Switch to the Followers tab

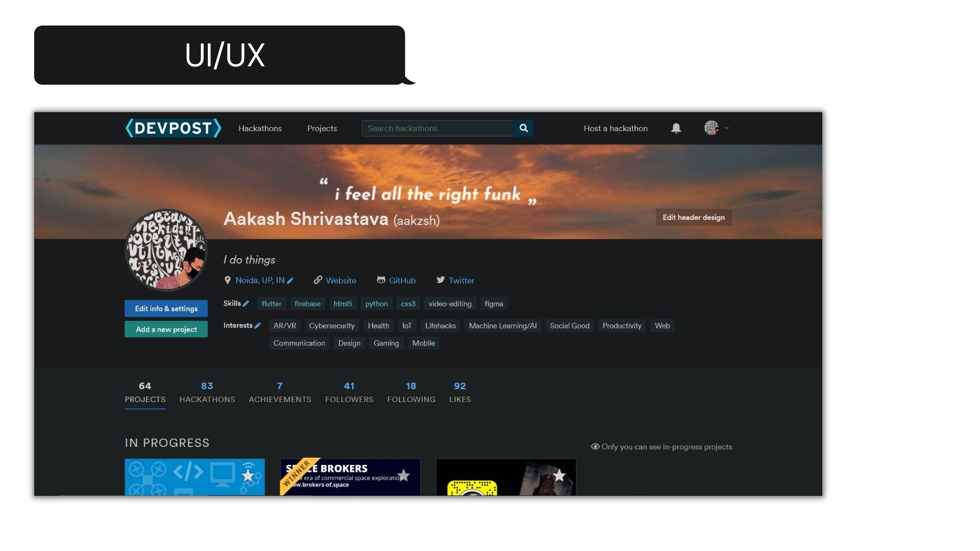[349, 392]
